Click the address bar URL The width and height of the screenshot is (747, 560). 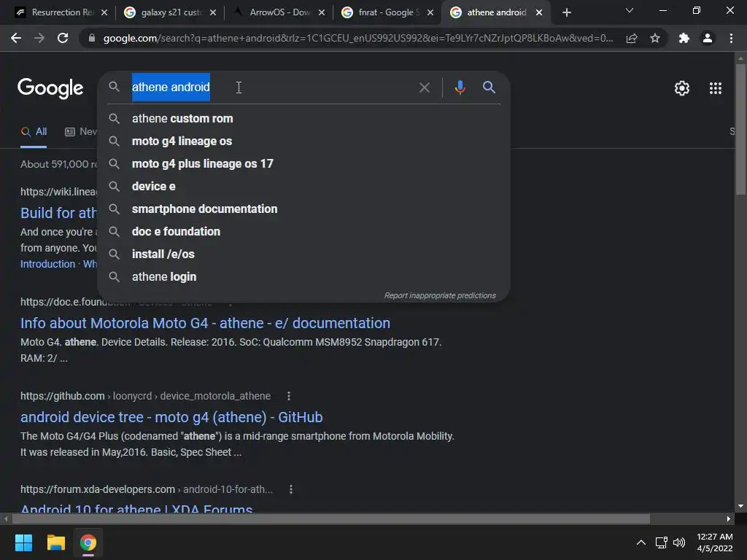pyautogui.click(x=357, y=38)
